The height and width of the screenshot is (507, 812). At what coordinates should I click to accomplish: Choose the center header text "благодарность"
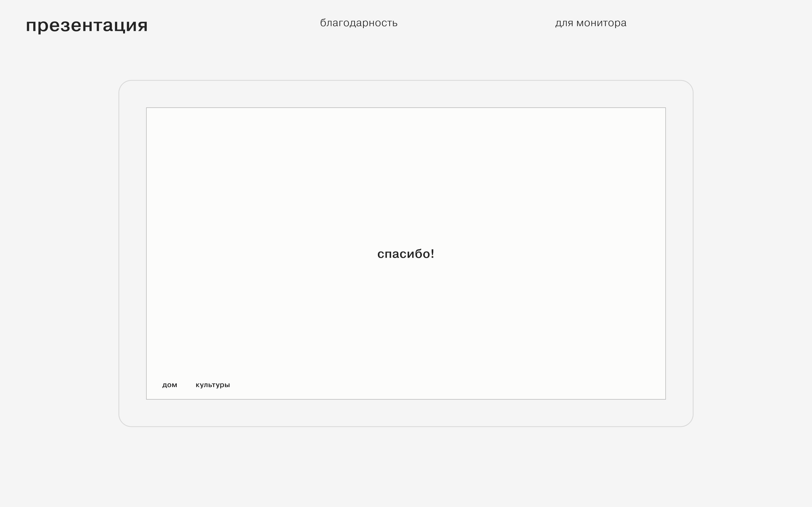point(359,23)
